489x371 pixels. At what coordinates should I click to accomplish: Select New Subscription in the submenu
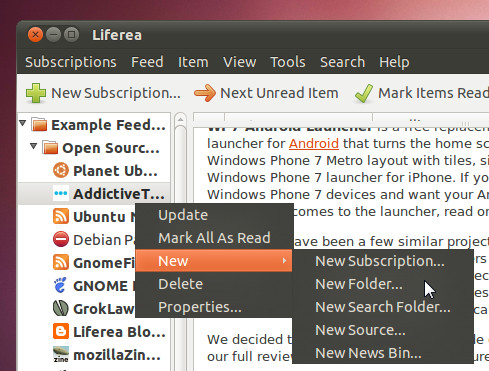tap(383, 261)
